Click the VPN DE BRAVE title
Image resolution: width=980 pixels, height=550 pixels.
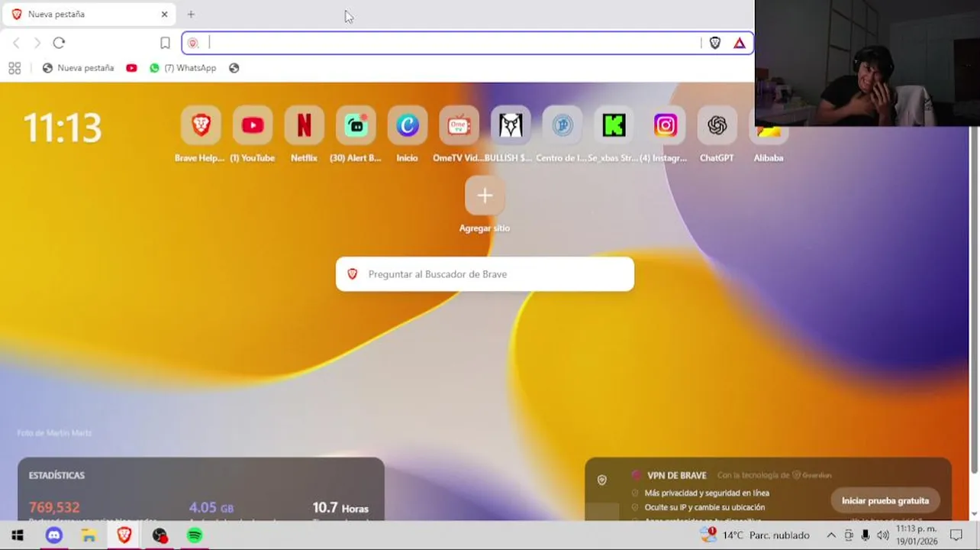click(x=676, y=475)
